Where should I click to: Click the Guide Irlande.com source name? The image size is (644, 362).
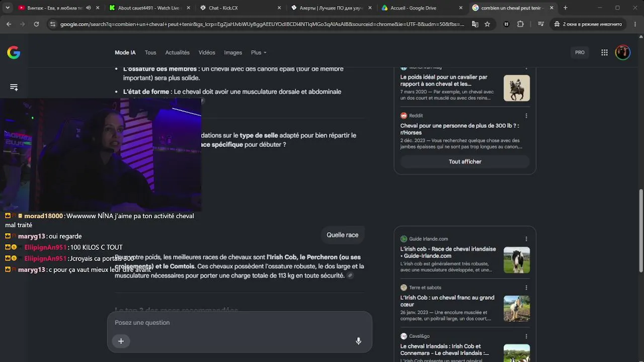(x=428, y=239)
